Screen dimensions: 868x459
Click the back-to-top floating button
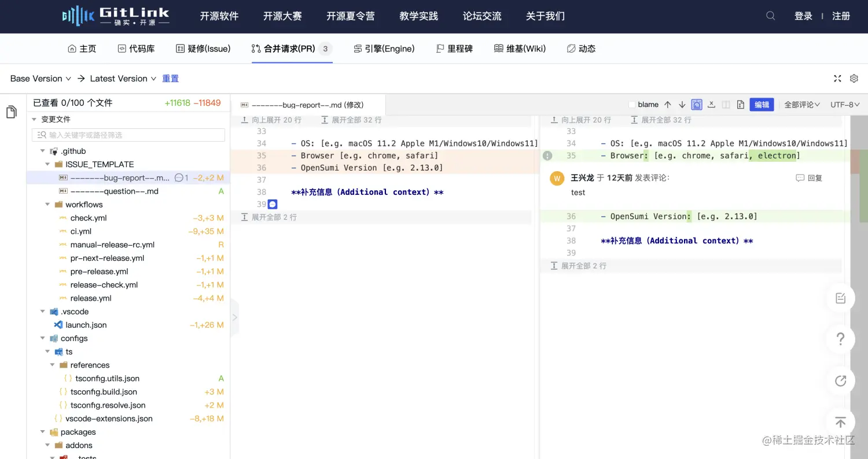point(841,422)
